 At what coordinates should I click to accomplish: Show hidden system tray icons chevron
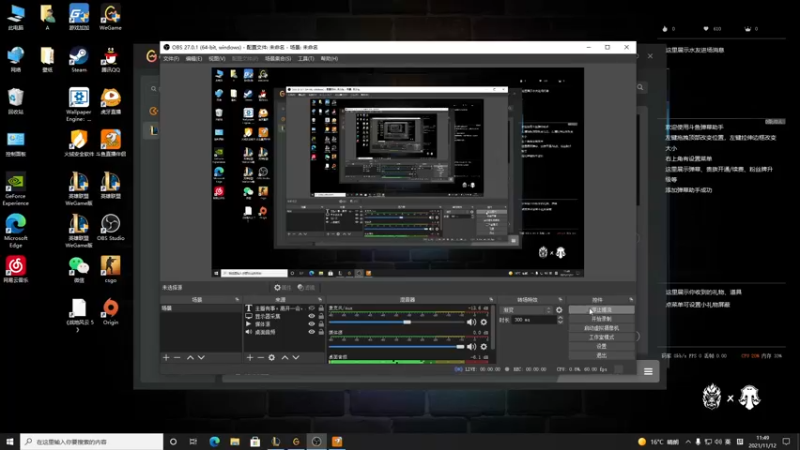688,441
